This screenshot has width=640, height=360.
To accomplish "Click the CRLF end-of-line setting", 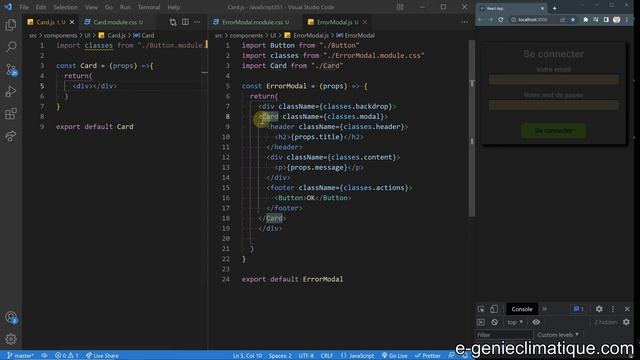I will (327, 356).
